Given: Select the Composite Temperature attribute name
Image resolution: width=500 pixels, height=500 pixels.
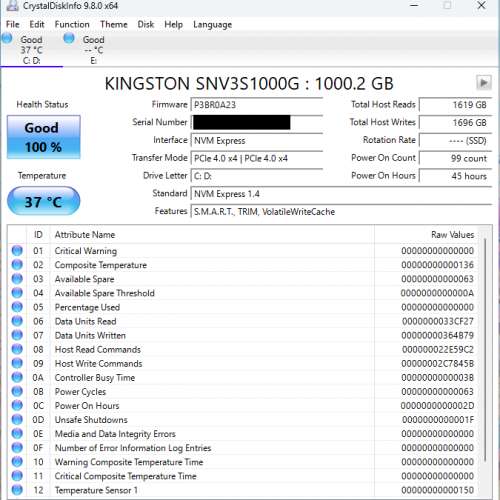Looking at the screenshot, I should (101, 265).
